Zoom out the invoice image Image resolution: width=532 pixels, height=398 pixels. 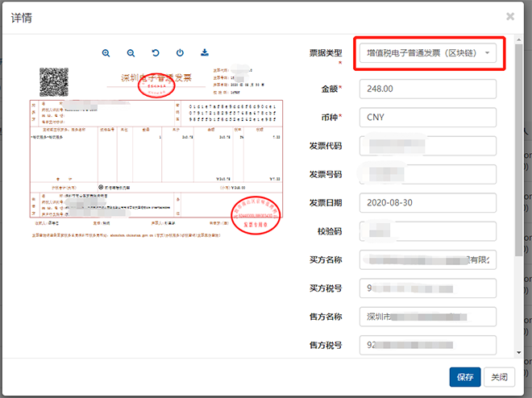click(x=131, y=53)
